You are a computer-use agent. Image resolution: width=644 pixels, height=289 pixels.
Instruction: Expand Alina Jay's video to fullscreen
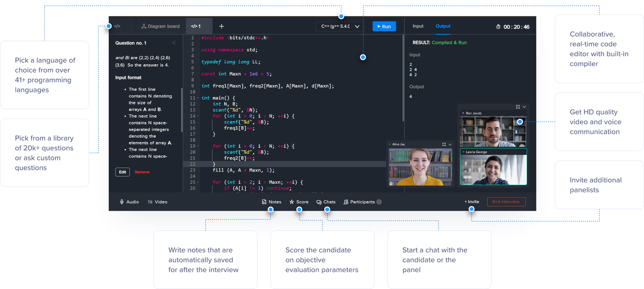[x=444, y=144]
